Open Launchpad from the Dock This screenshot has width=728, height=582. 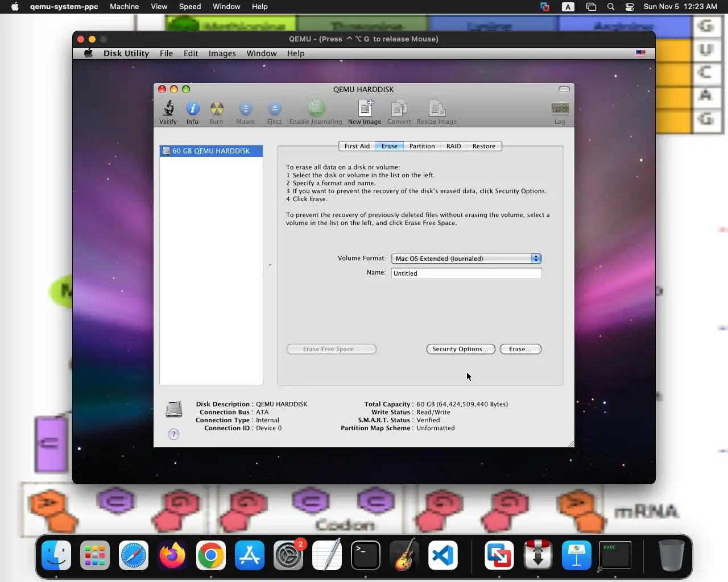click(95, 555)
